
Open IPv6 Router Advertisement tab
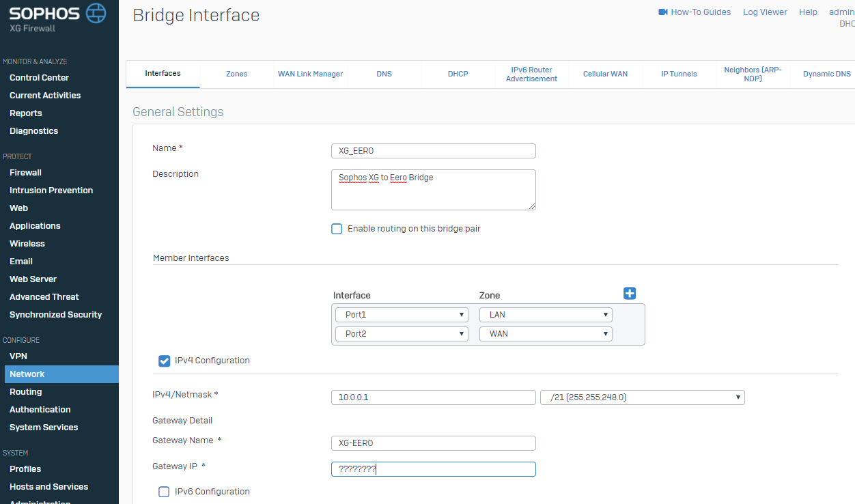[531, 74]
